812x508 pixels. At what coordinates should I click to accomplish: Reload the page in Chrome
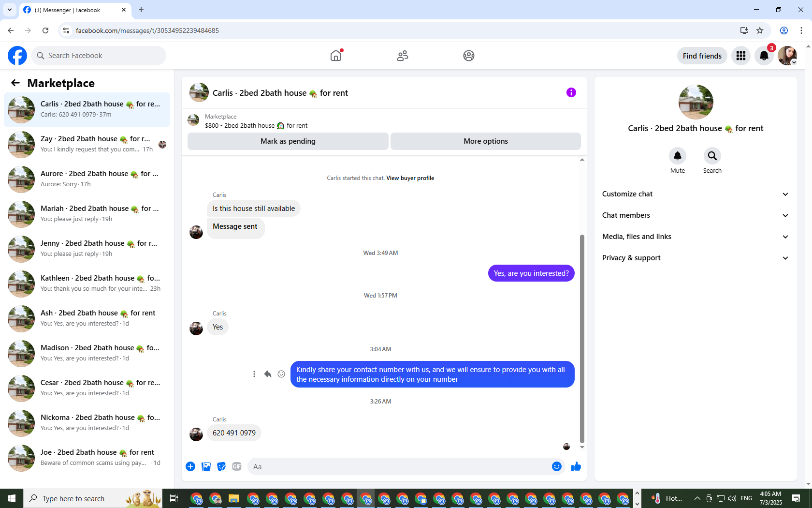pos(45,30)
